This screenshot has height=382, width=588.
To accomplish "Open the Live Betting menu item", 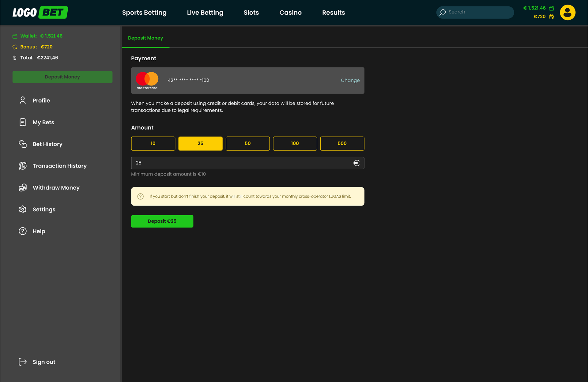I will click(205, 13).
